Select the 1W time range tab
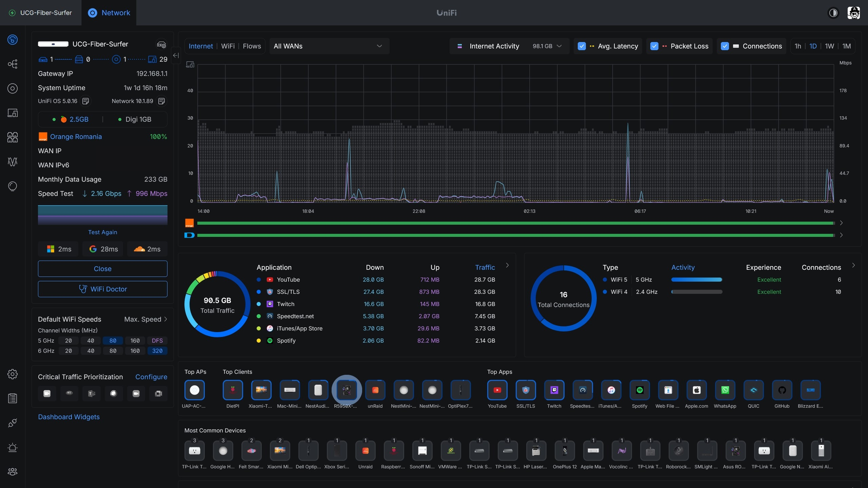 point(829,46)
